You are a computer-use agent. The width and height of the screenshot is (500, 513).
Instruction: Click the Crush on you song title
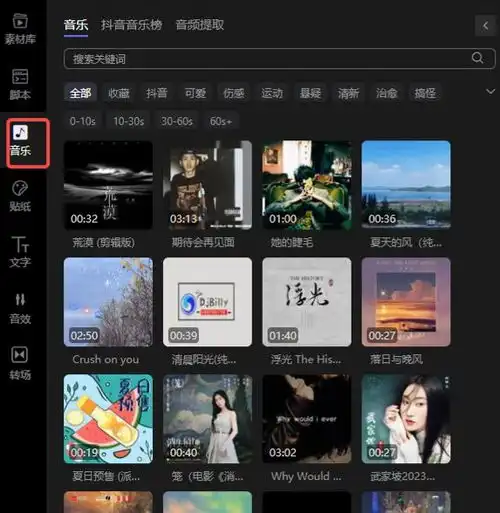click(106, 359)
